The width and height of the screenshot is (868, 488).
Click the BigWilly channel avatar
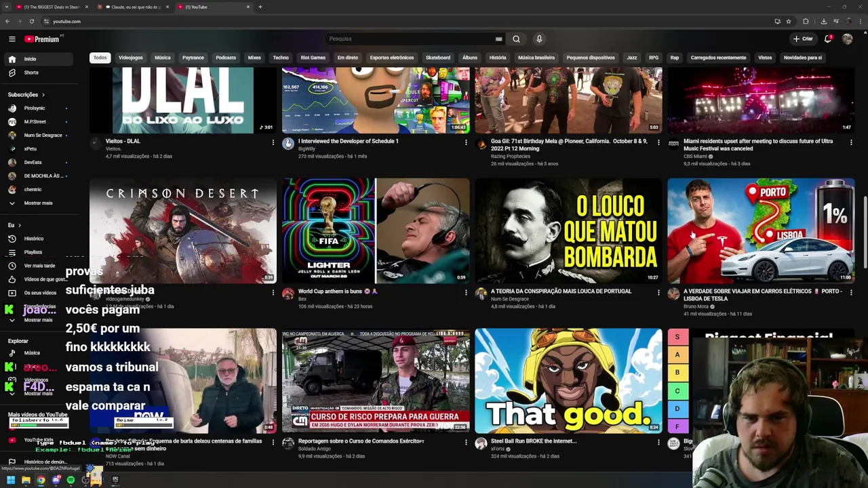click(x=288, y=144)
